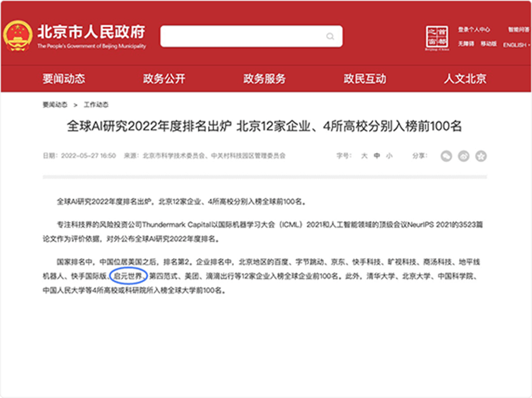Open the 智能问答 link
Viewport: 532px width, 398px height.
coord(519,29)
